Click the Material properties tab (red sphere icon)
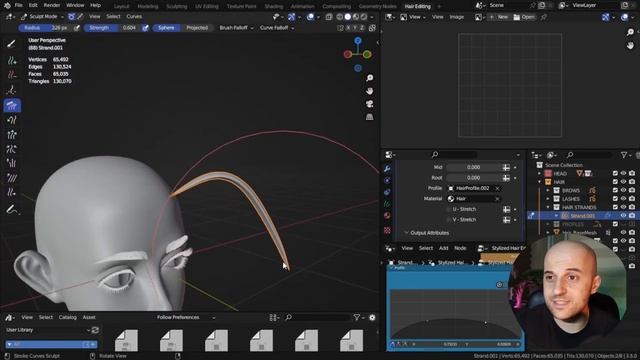Viewport: 640px width, 360px height. tap(387, 216)
